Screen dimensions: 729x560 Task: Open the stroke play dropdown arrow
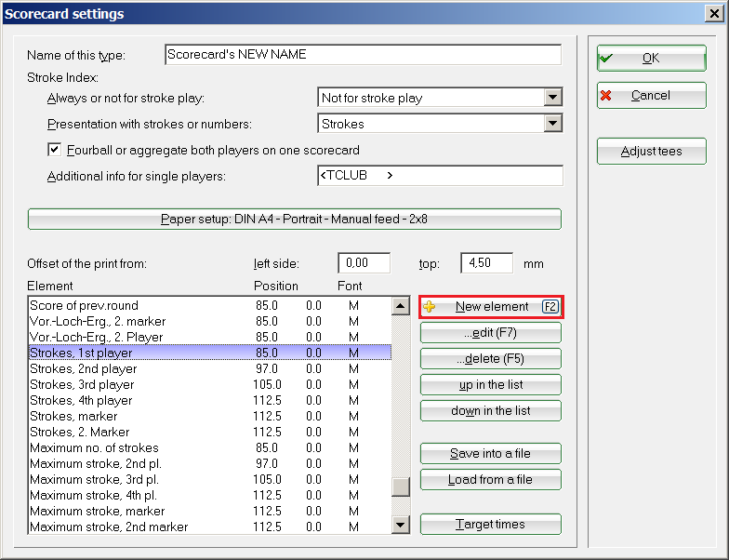[553, 98]
